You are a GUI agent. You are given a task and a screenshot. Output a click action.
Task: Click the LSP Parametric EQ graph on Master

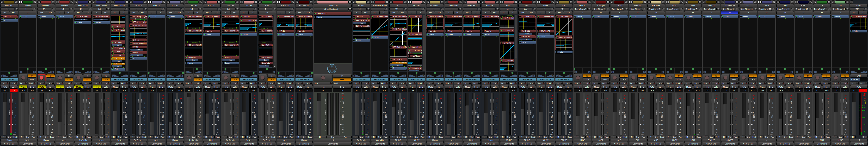tap(859, 24)
